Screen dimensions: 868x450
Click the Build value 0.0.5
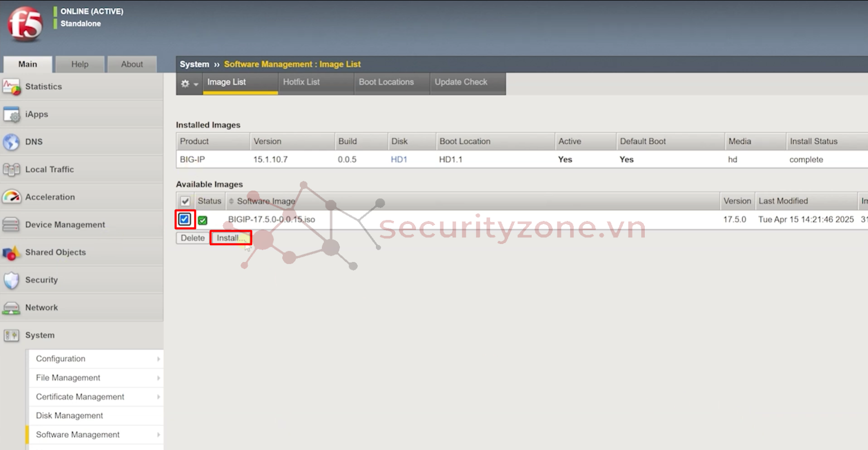tap(347, 159)
